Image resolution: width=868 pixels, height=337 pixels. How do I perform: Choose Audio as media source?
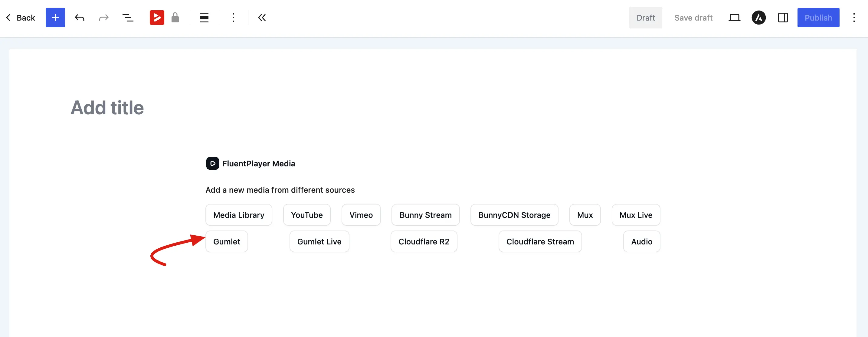642,241
